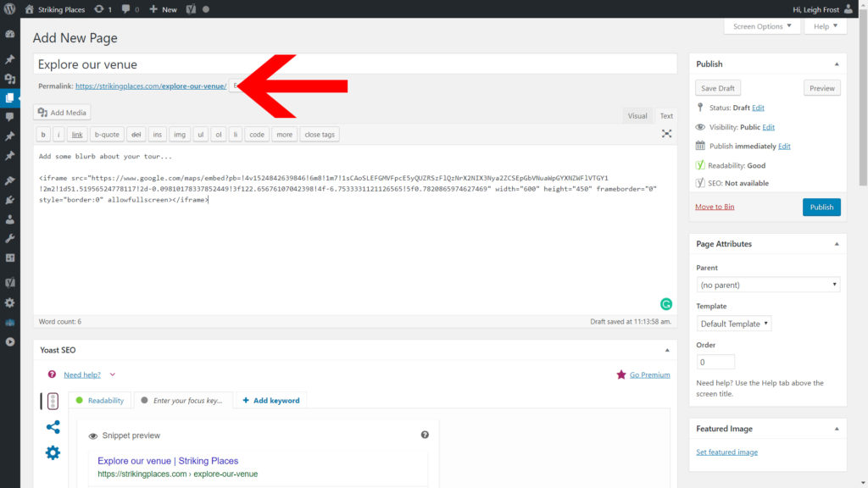Select the Readability tab
Viewport: 868px width, 488px height.
click(100, 400)
